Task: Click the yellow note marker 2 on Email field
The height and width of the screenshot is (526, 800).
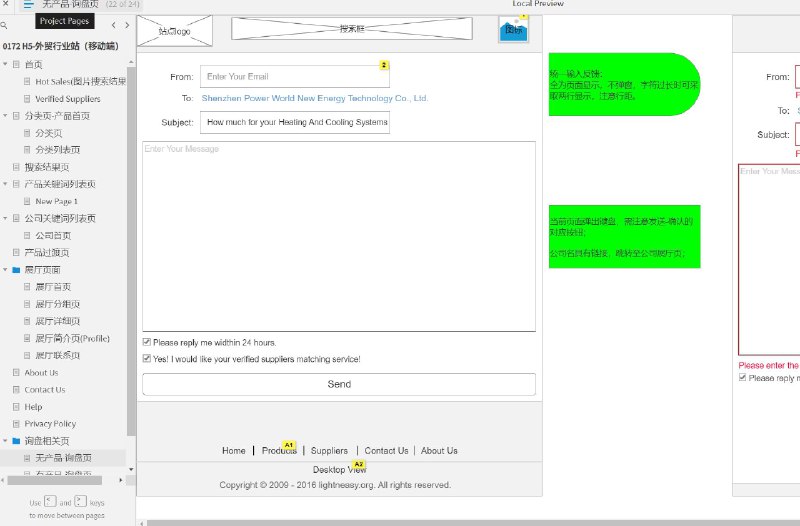Action: (x=384, y=65)
